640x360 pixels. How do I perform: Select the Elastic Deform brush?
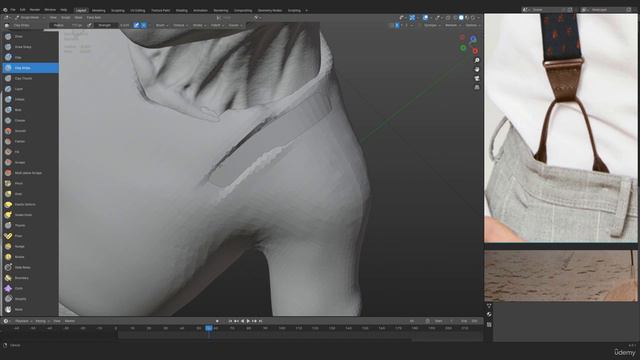[30, 204]
